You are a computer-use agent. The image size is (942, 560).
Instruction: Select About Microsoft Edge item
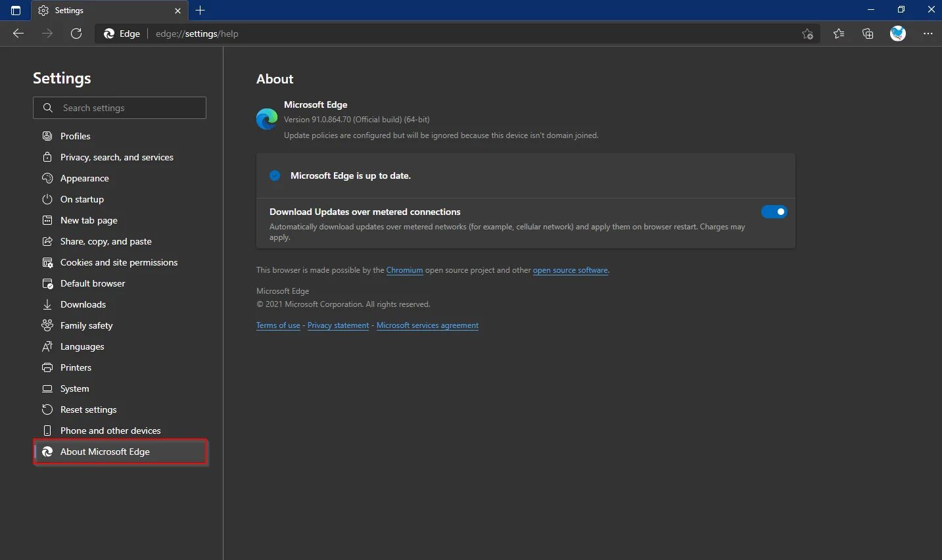point(120,452)
